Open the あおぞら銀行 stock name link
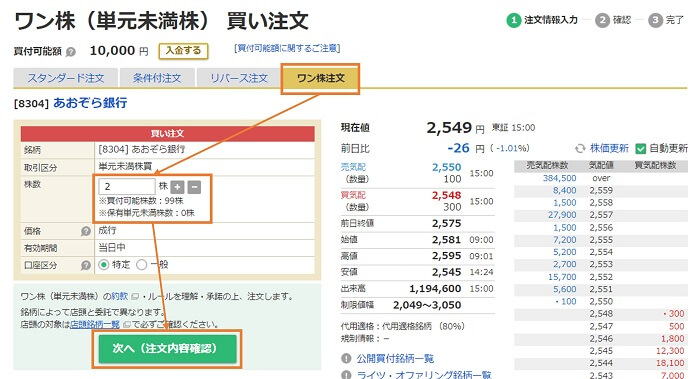 pyautogui.click(x=90, y=103)
